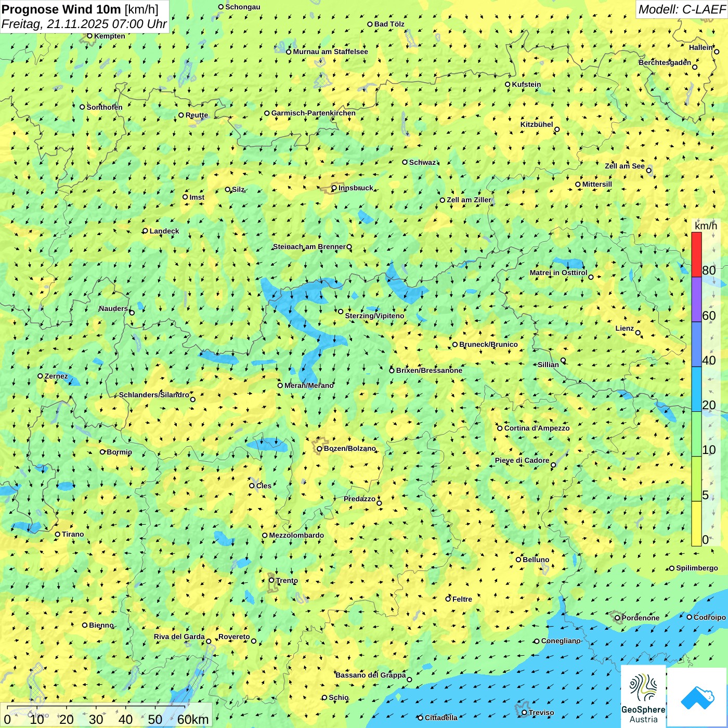
Task: Click the 'Kufstein' label
Action: click(526, 84)
